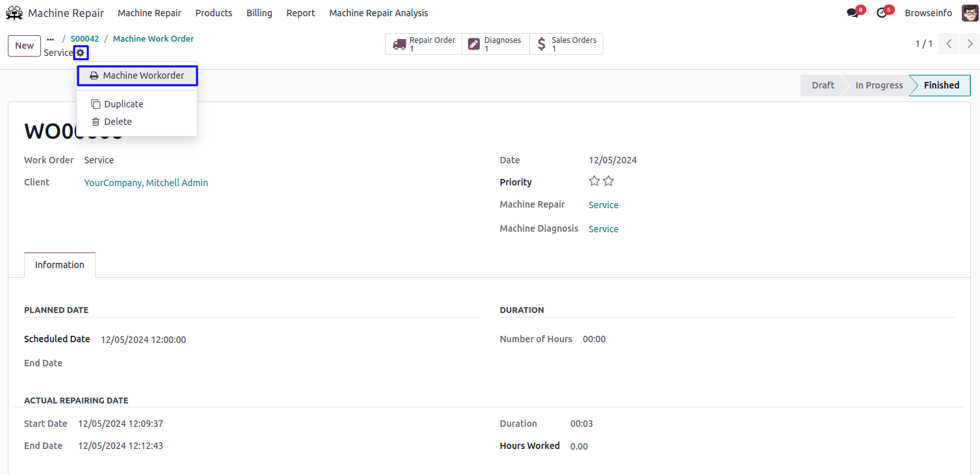980x475 pixels.
Task: Set status to In Progress
Action: pos(879,85)
